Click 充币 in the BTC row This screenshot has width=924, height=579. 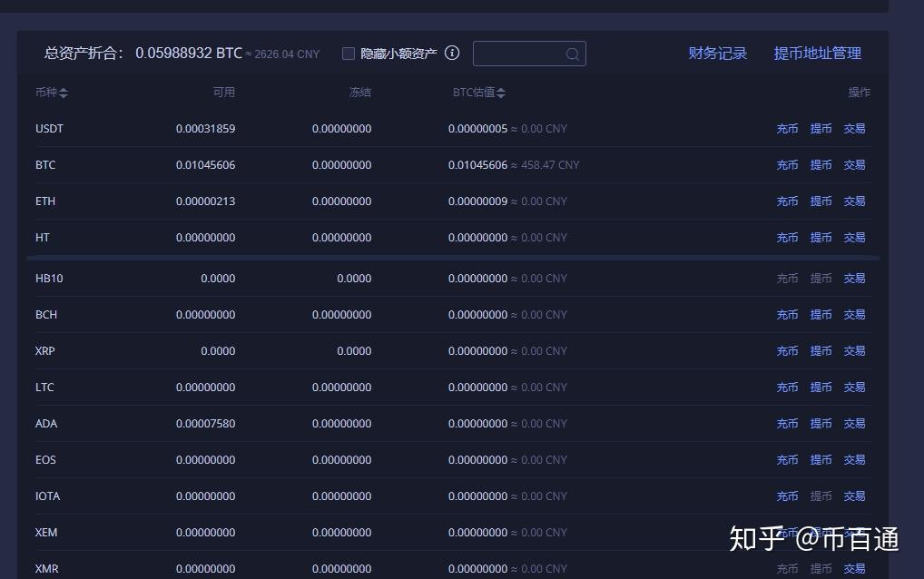click(x=787, y=165)
